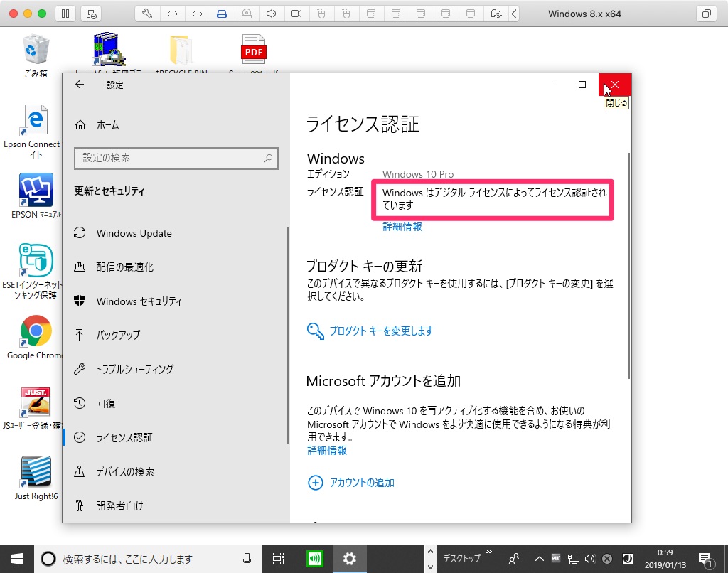Click the 設定の検索 search field
728x573 pixels.
[x=176, y=159]
